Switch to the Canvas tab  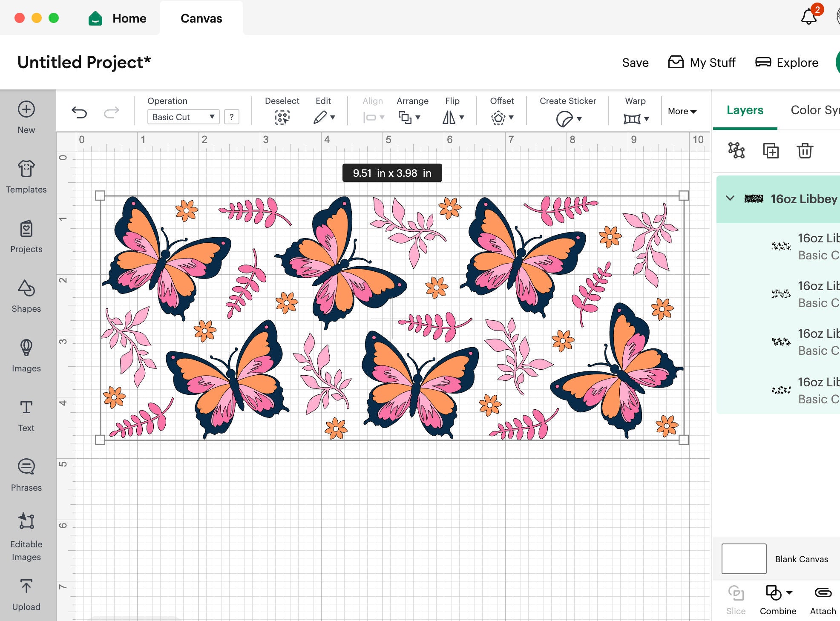[x=201, y=18]
